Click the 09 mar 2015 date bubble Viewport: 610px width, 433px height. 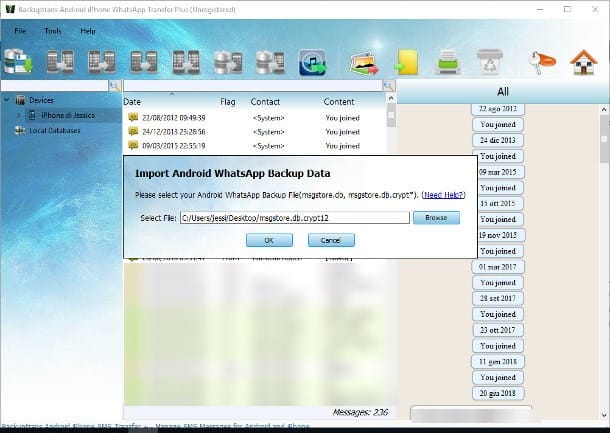point(498,172)
